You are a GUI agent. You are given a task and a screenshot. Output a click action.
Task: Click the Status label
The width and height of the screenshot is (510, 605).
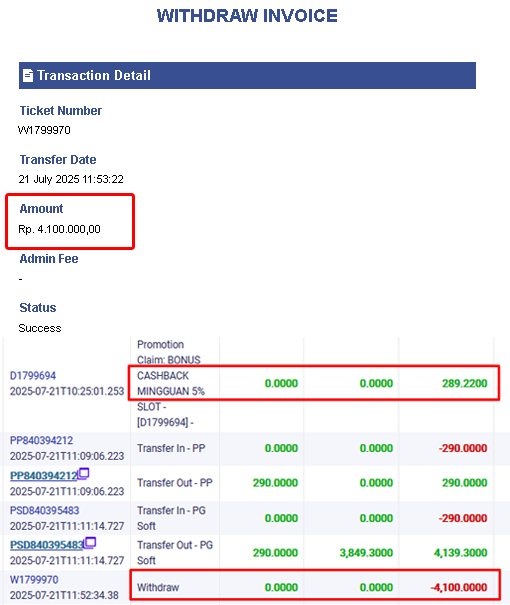coord(38,308)
